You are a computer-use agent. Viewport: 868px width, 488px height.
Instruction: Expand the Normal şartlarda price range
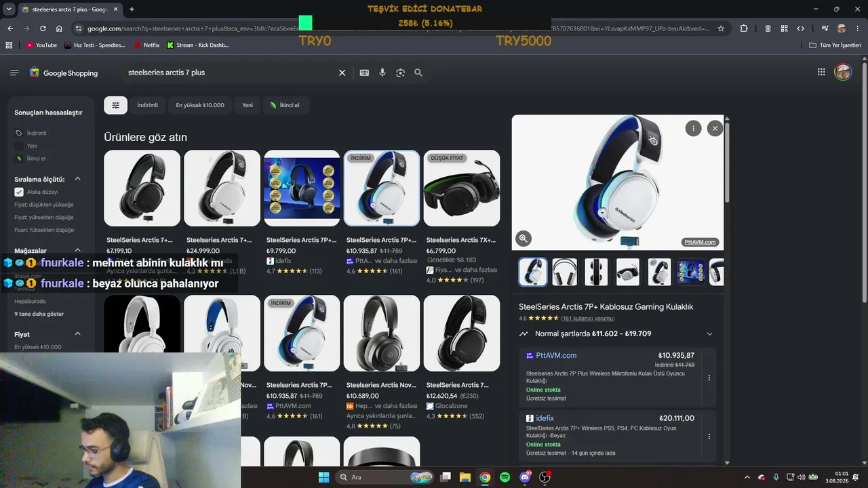click(x=709, y=333)
